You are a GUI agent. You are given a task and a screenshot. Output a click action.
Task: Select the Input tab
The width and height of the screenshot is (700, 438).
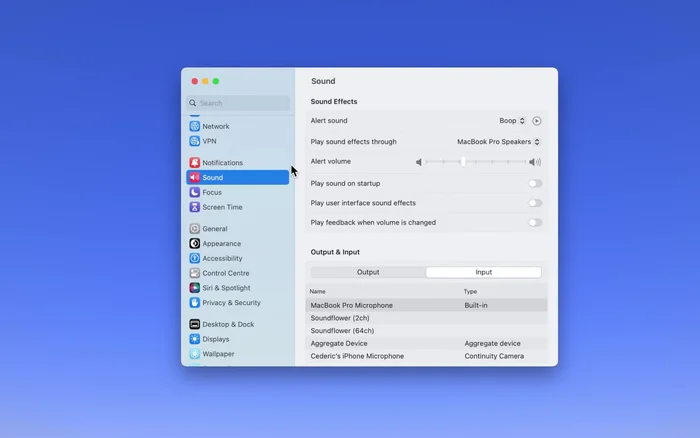483,272
